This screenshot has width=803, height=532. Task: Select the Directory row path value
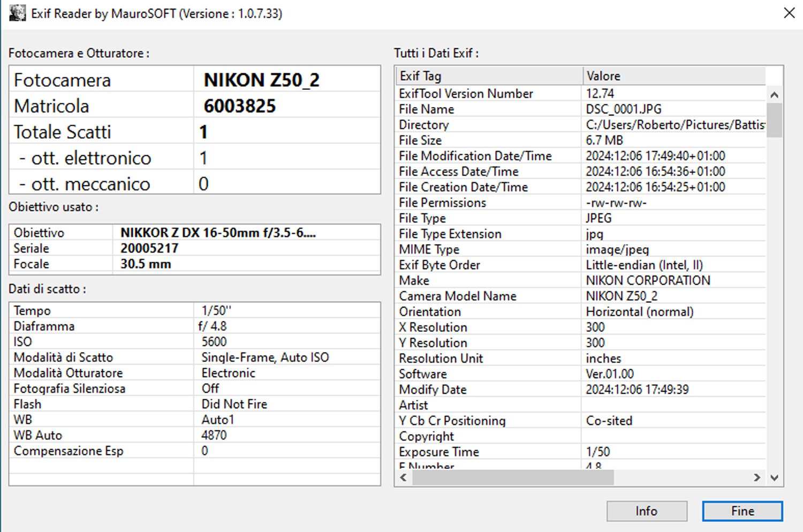point(675,124)
